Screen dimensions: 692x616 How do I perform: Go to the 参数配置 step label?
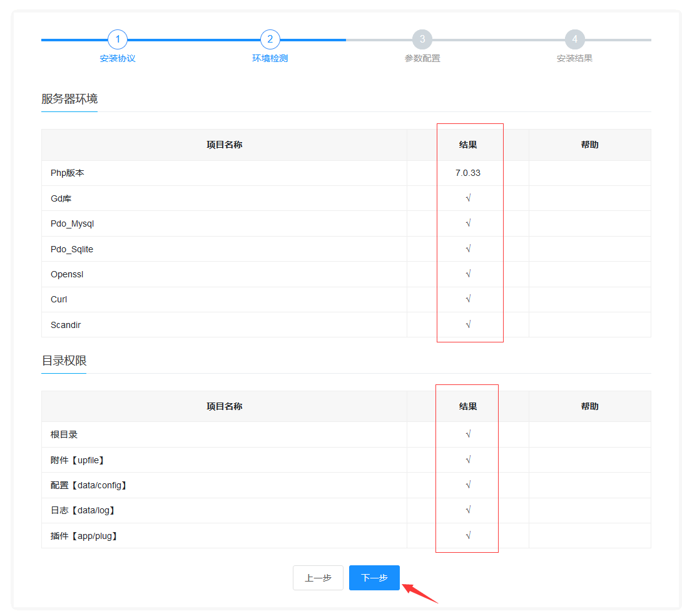click(422, 58)
